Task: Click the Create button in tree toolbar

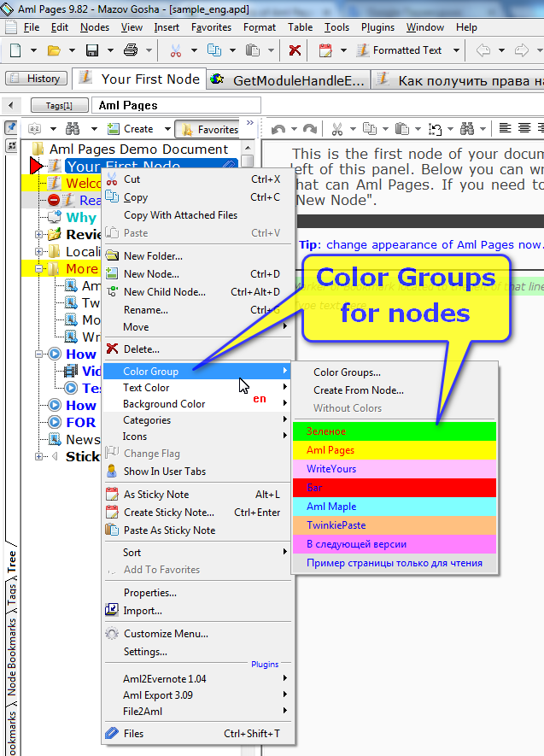Action: point(131,129)
